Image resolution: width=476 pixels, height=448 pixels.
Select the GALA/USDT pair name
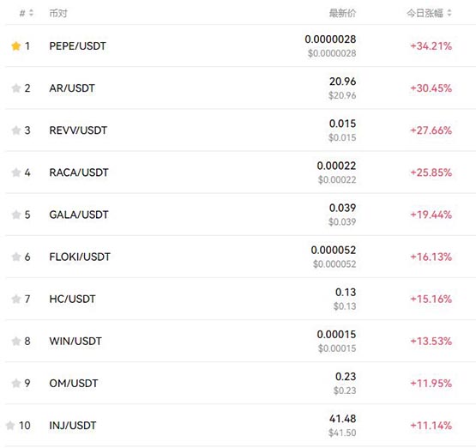(x=79, y=215)
